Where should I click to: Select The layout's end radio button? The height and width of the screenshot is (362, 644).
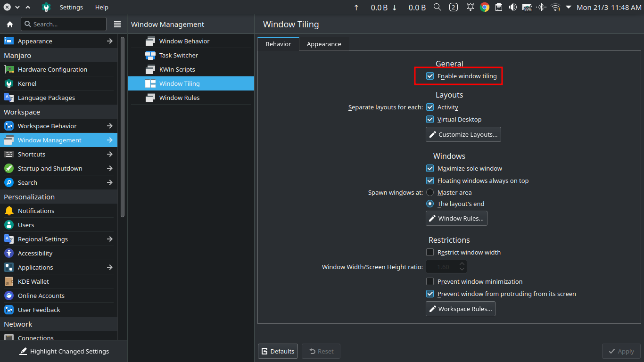430,204
